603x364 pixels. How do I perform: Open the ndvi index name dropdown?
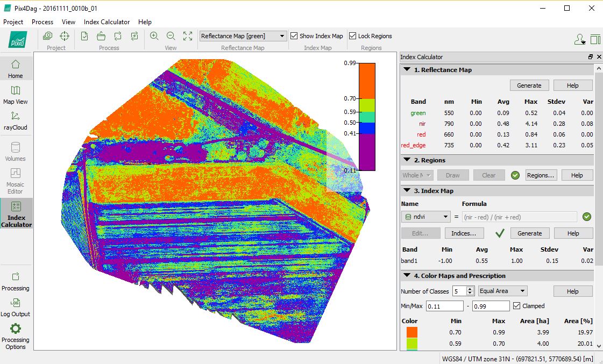425,217
